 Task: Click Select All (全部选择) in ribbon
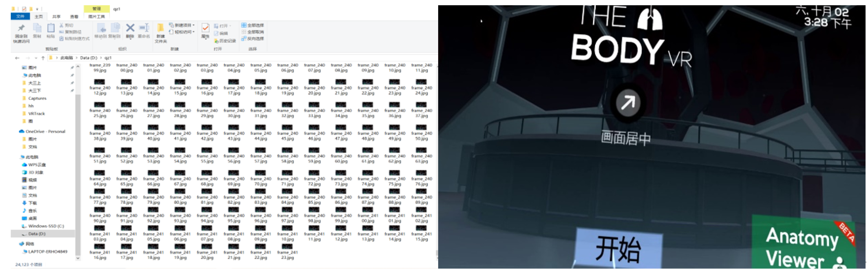[x=252, y=25]
